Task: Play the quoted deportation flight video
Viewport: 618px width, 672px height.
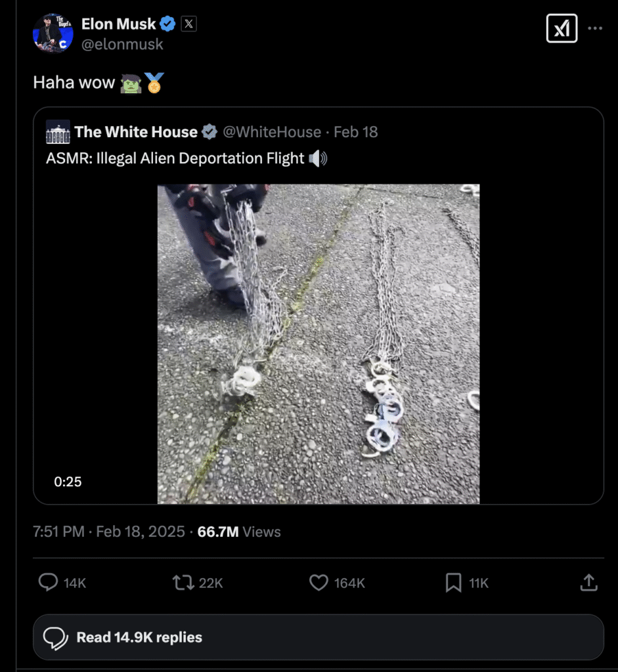Action: (x=319, y=344)
